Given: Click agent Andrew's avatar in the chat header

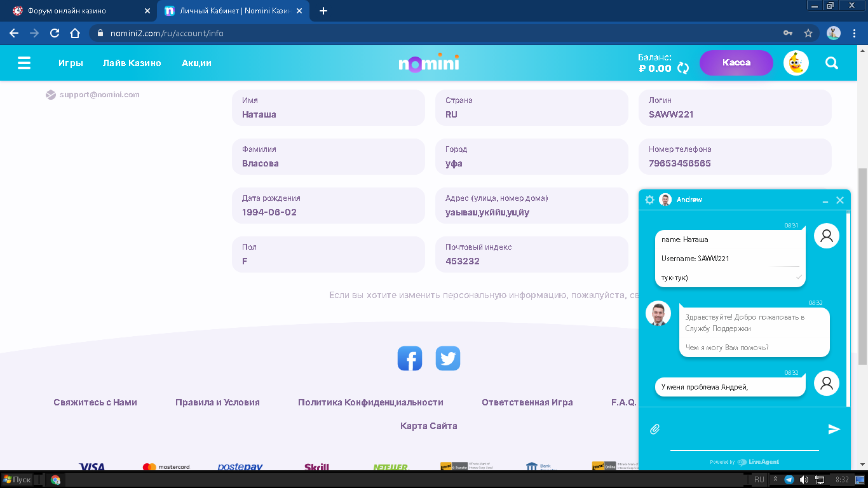Looking at the screenshot, I should click(665, 200).
